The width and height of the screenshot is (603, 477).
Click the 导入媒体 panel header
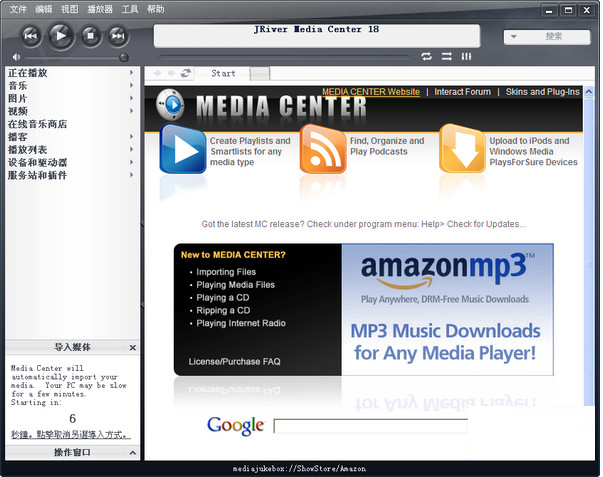[72, 347]
